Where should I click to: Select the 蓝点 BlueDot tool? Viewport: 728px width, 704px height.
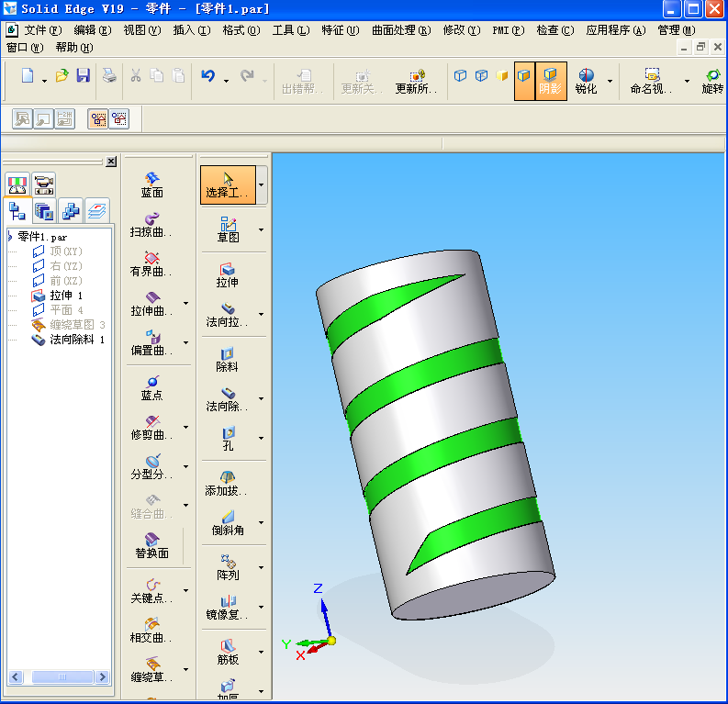(151, 388)
